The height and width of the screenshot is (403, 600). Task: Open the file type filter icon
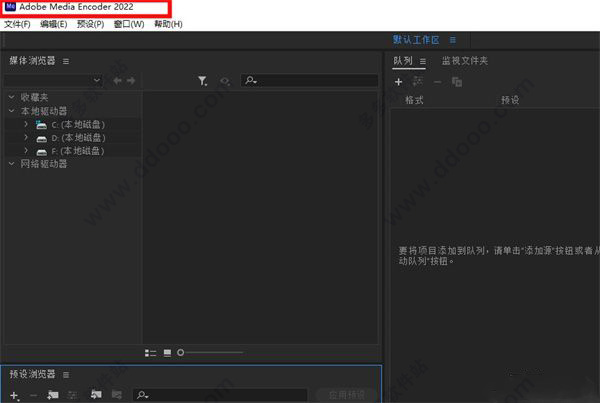coord(202,81)
